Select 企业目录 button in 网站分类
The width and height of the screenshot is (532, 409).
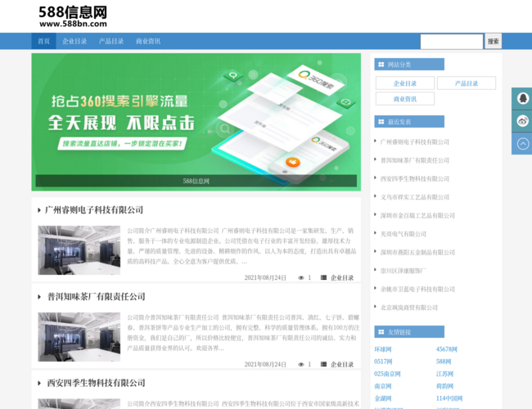click(x=405, y=83)
